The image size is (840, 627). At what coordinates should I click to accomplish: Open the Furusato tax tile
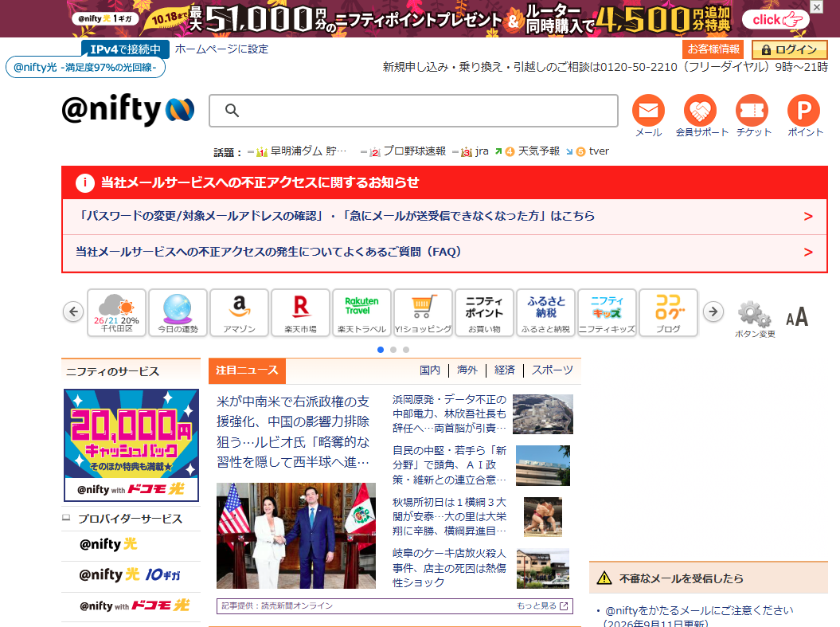[546, 312]
